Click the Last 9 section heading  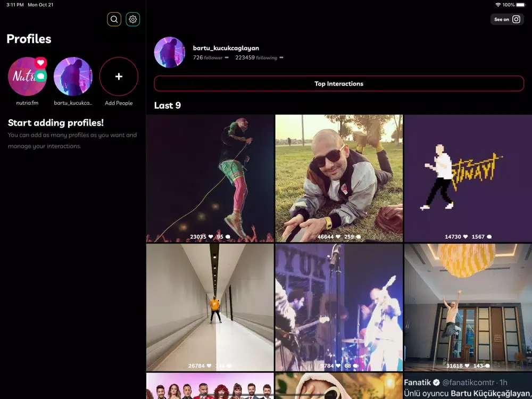(167, 105)
